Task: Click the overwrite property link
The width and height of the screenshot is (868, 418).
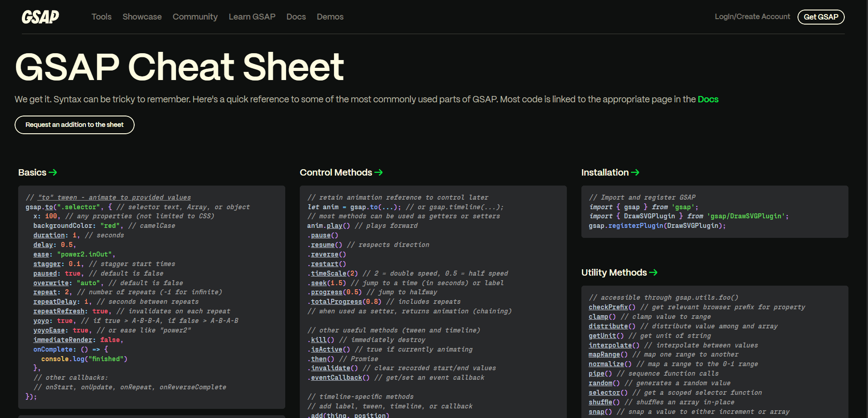Action: click(x=51, y=283)
